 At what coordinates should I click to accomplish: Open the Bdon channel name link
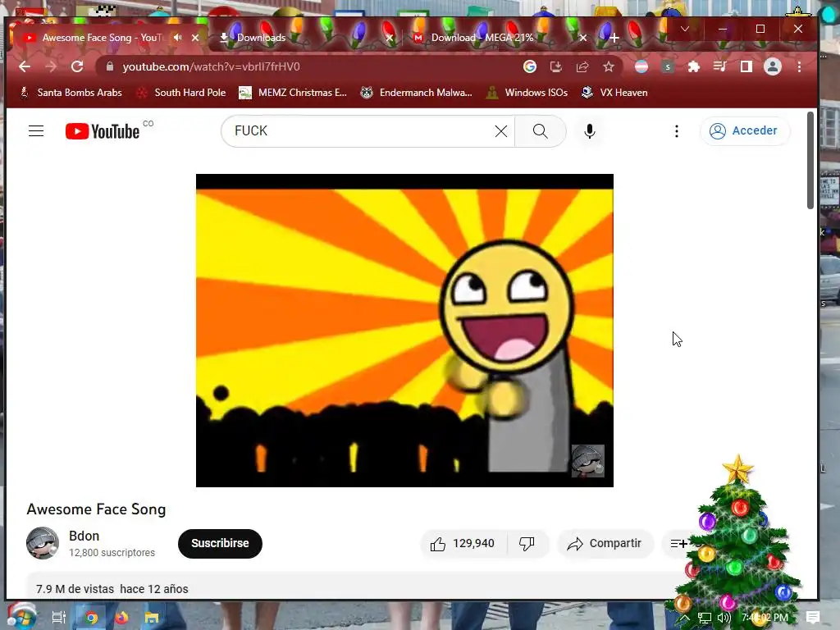[84, 536]
